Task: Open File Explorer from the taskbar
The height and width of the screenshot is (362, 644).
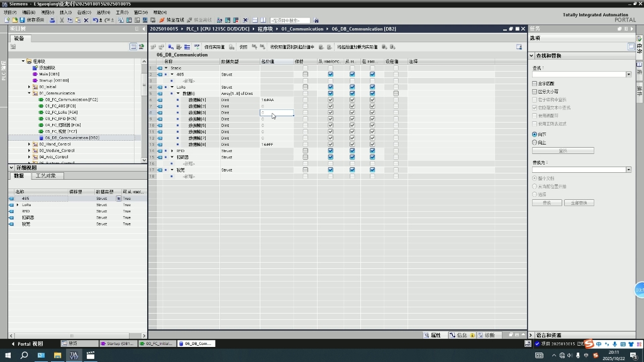Action: pos(57,356)
